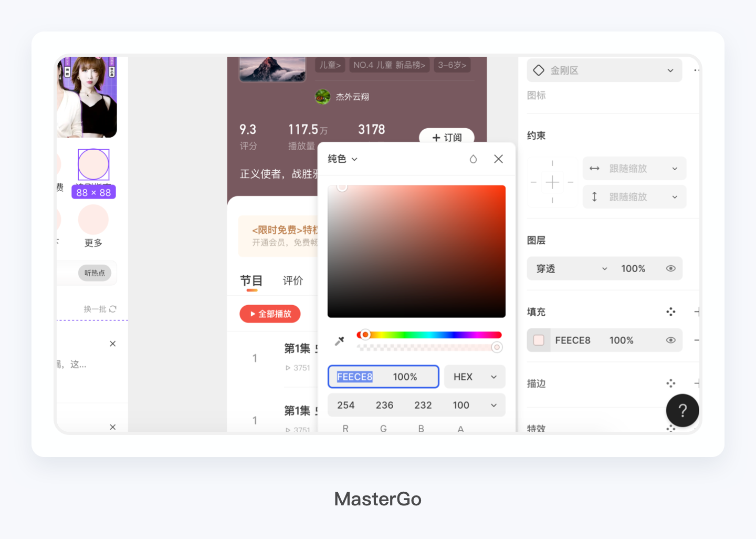Add a new stroke with the plus icon
Screen dimensions: 756x539
coord(698,383)
